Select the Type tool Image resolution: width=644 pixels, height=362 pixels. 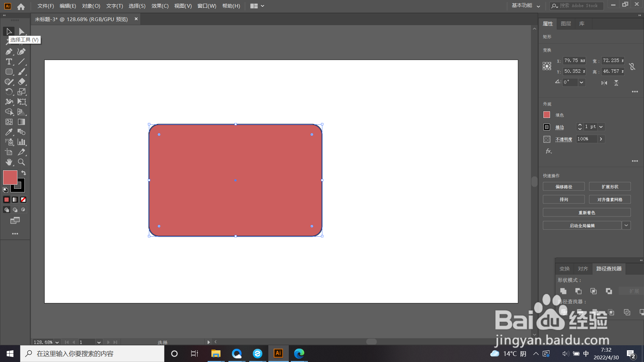(x=9, y=62)
